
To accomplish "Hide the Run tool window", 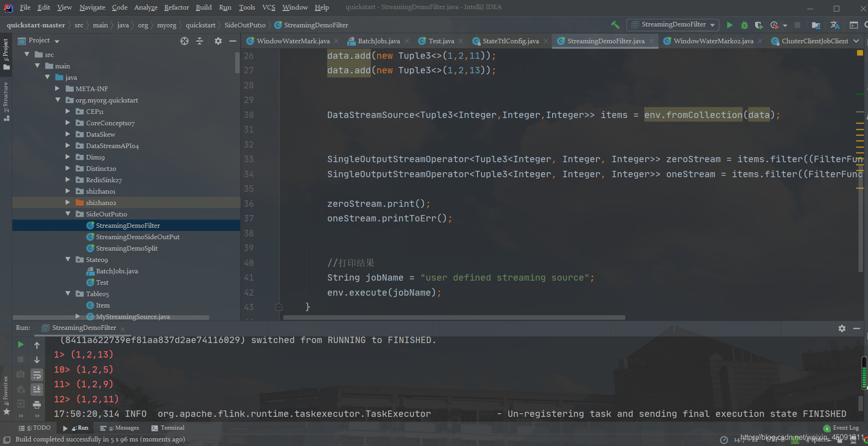I will pyautogui.click(x=857, y=328).
